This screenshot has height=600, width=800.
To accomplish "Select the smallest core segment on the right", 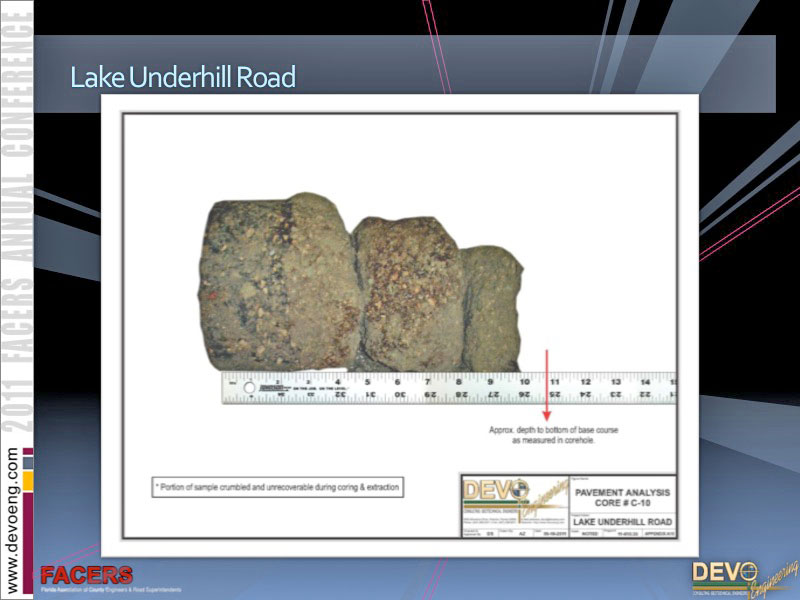I will (492, 310).
